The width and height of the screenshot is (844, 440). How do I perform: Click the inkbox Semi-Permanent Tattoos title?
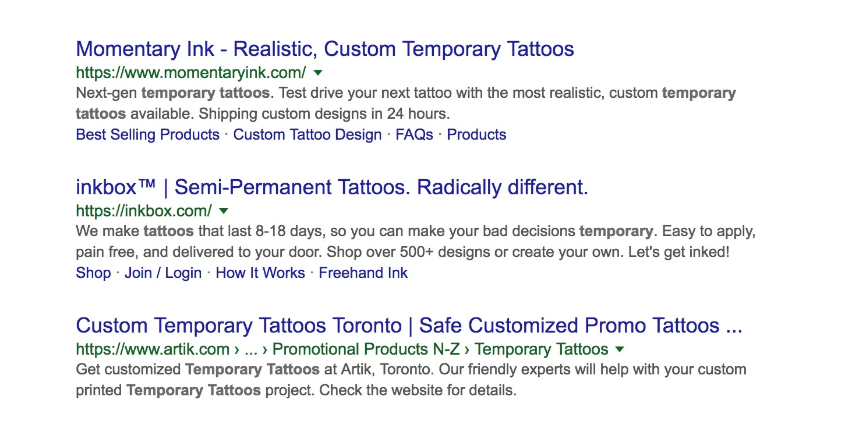(332, 187)
